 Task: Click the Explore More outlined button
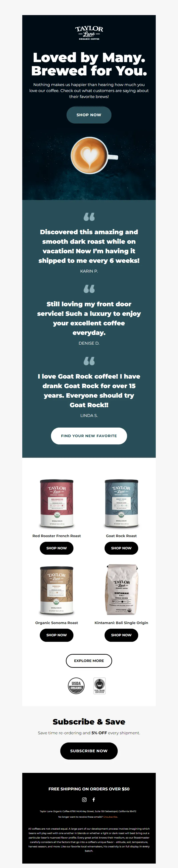point(89,660)
